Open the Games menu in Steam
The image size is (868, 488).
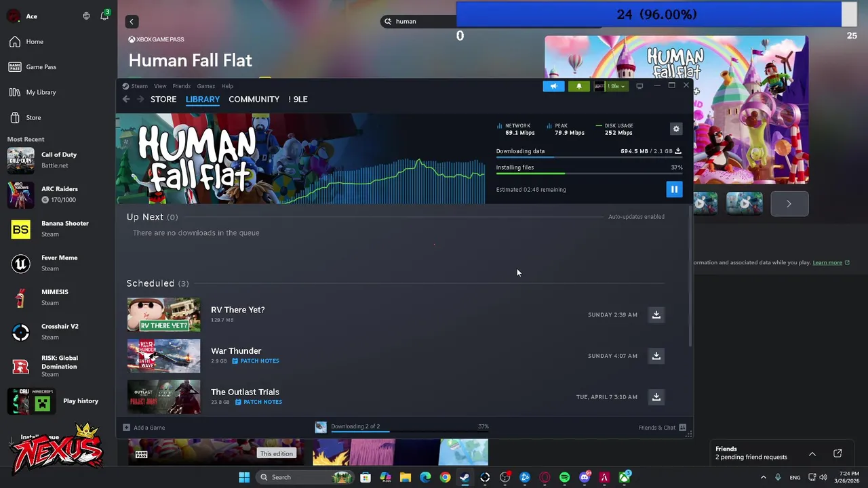(x=205, y=86)
